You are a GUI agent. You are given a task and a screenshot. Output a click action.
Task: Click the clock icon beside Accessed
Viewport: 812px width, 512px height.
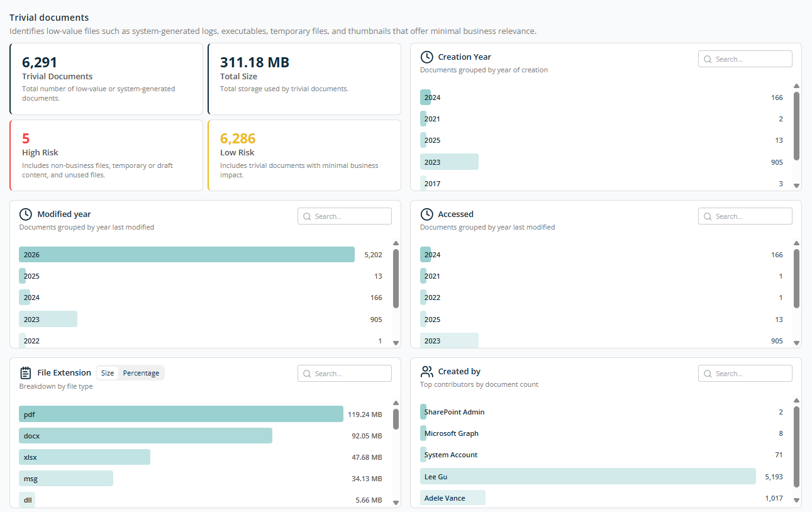(426, 214)
